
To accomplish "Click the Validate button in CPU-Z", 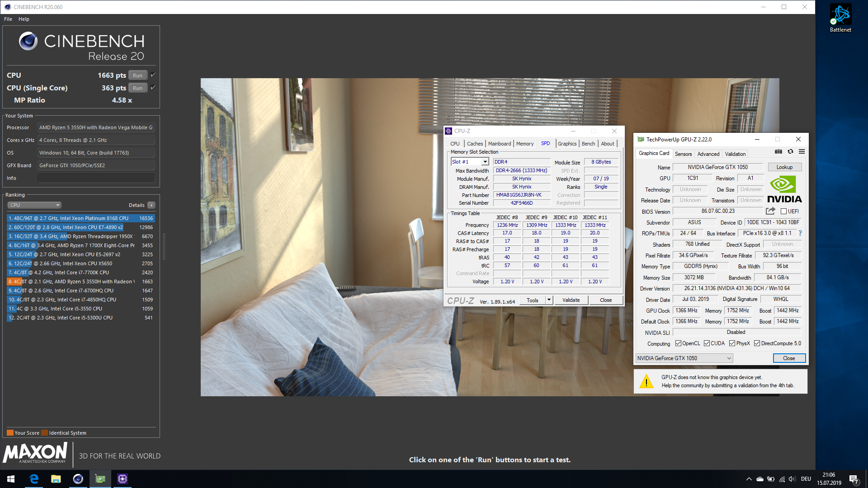I will point(571,300).
